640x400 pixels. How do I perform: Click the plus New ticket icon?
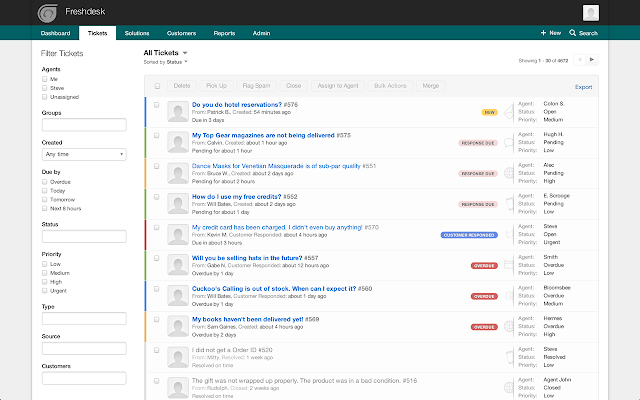pos(543,33)
